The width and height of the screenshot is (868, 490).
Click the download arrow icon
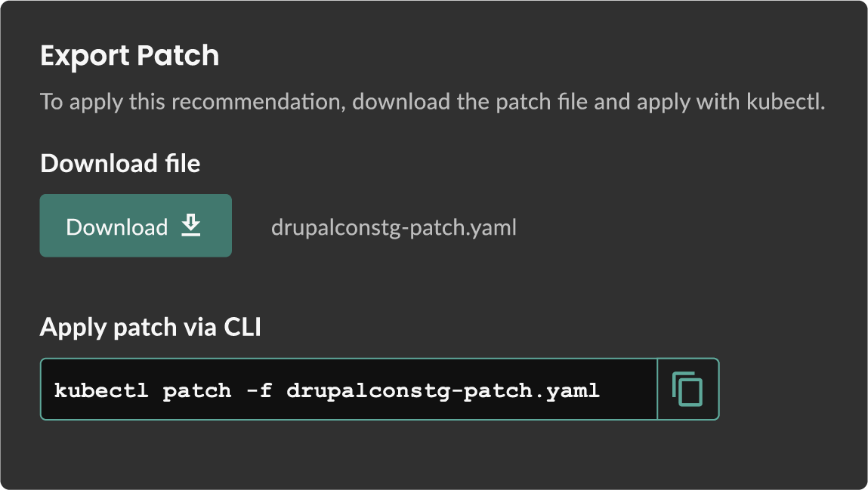pyautogui.click(x=191, y=226)
